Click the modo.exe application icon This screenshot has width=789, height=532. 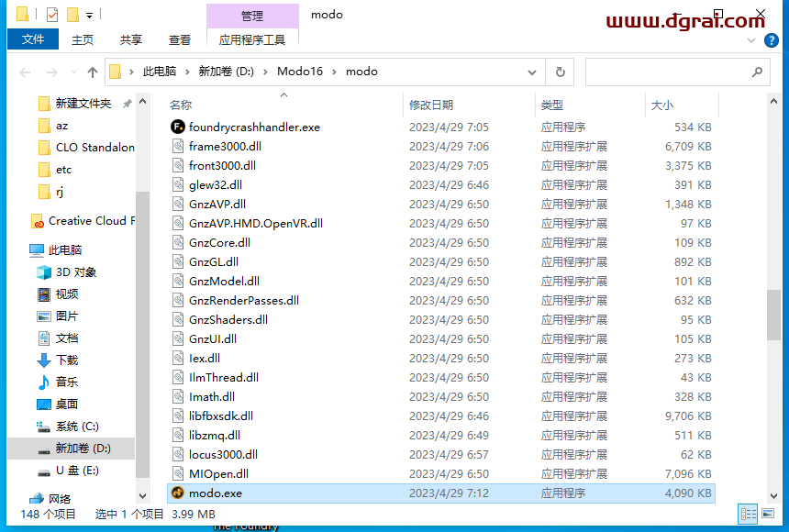[178, 493]
